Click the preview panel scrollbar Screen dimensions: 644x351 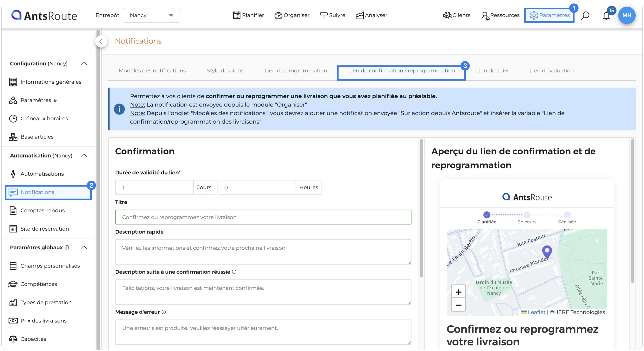(633, 211)
